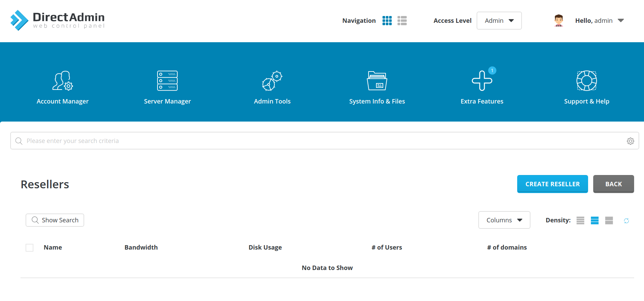Expand the Access Level Admin dropdown
Image resolution: width=644 pixels, height=301 pixels.
point(499,21)
